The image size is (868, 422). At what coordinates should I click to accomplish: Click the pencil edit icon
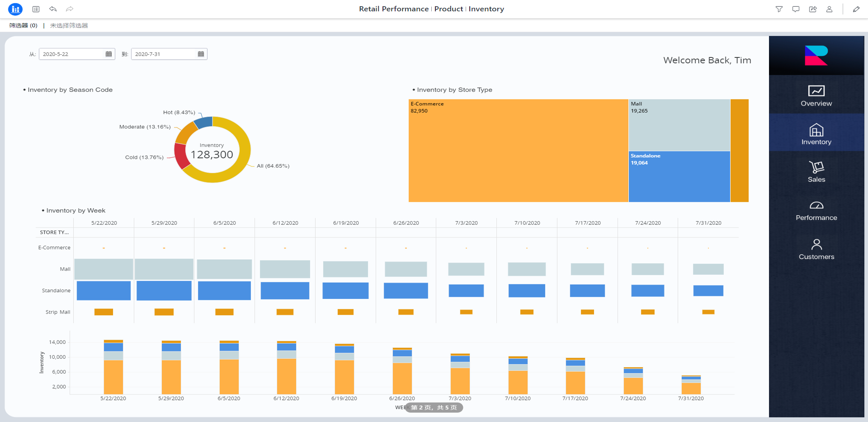[x=856, y=9]
